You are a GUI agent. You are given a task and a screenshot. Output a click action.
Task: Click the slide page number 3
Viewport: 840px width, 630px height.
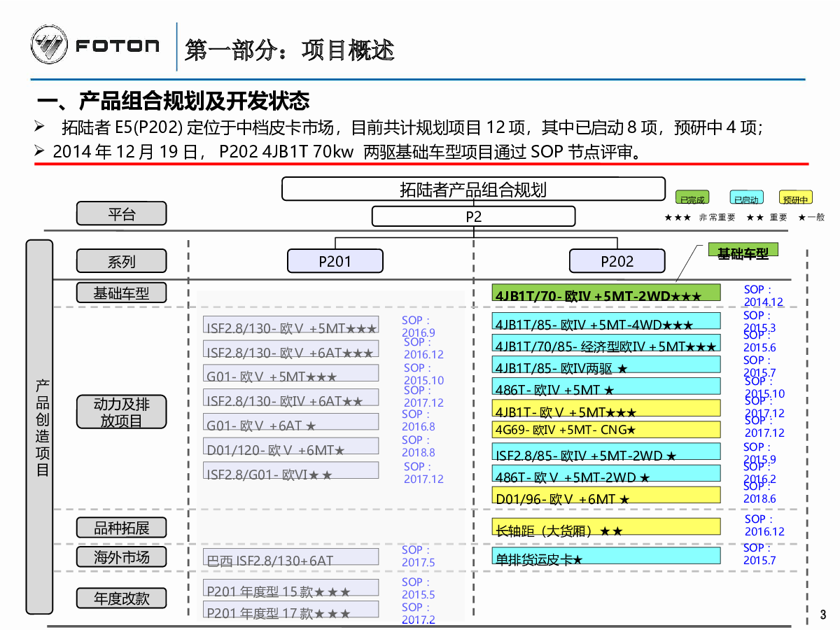[x=823, y=615]
